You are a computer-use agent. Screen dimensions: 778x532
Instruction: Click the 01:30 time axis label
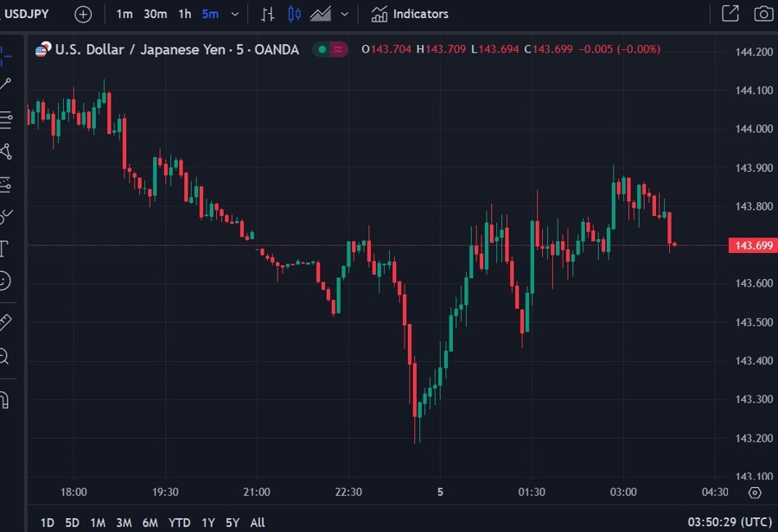[532, 492]
